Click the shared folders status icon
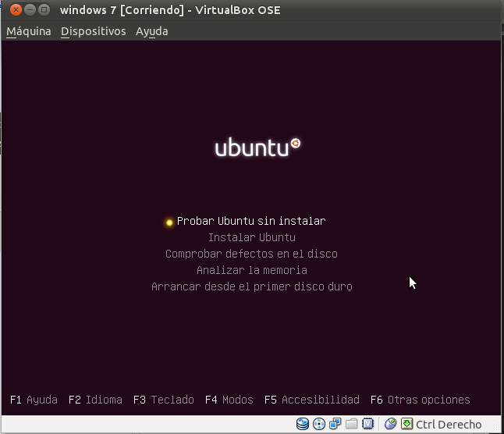Screen dimensions: 504x434 pyautogui.click(x=351, y=425)
